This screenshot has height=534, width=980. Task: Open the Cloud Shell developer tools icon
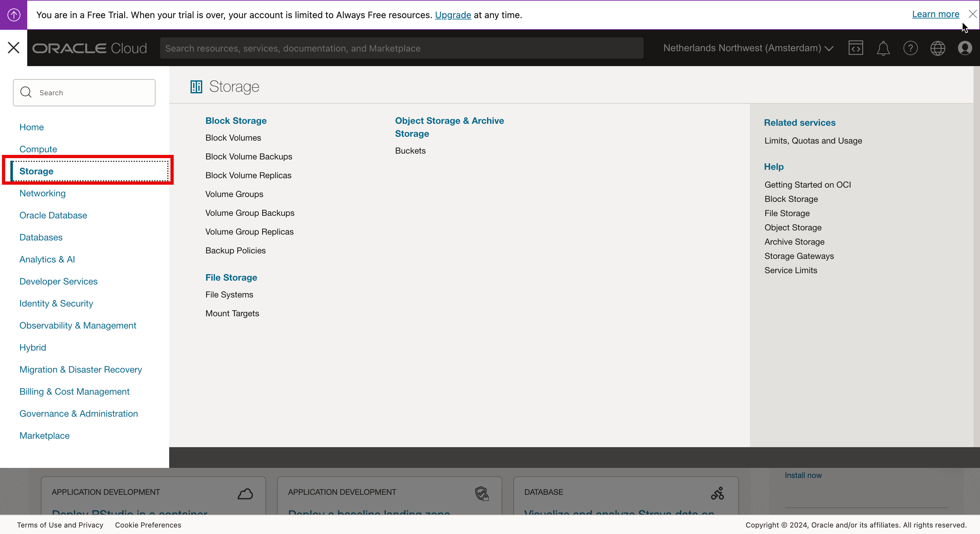pyautogui.click(x=856, y=48)
